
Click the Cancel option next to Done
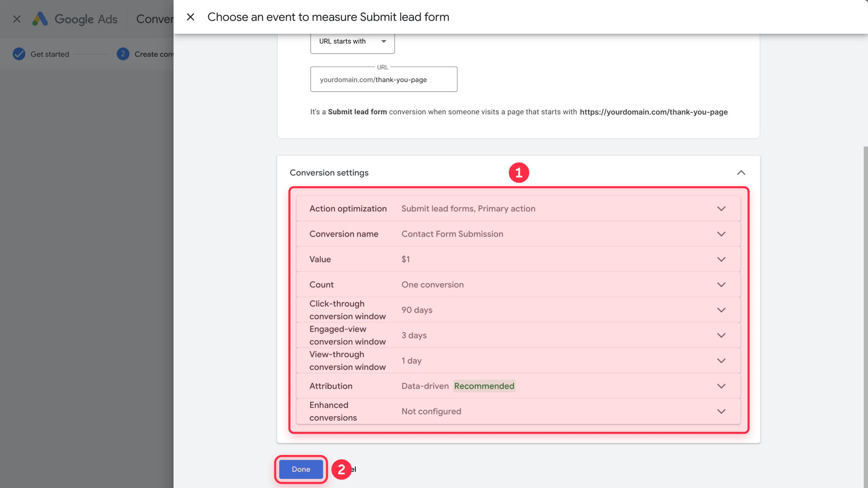(350, 469)
